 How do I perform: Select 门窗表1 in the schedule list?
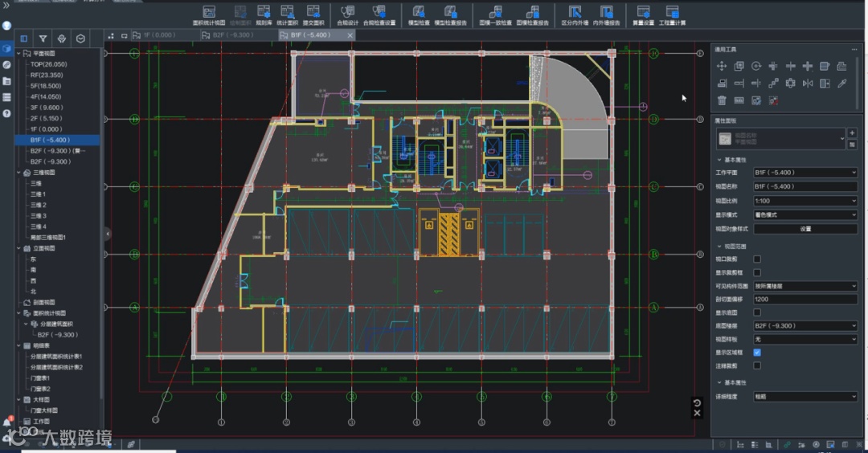40,377
